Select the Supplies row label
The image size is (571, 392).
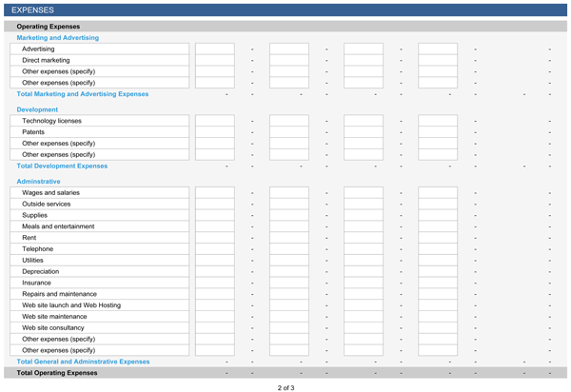tap(34, 215)
